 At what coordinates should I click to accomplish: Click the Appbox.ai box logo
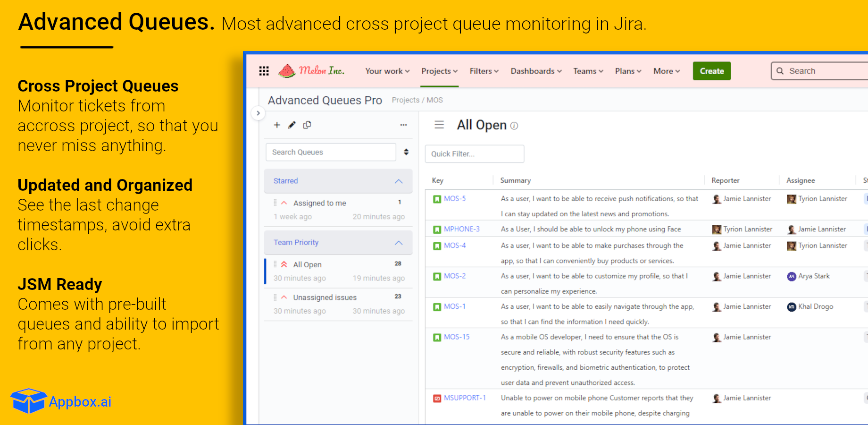28,401
